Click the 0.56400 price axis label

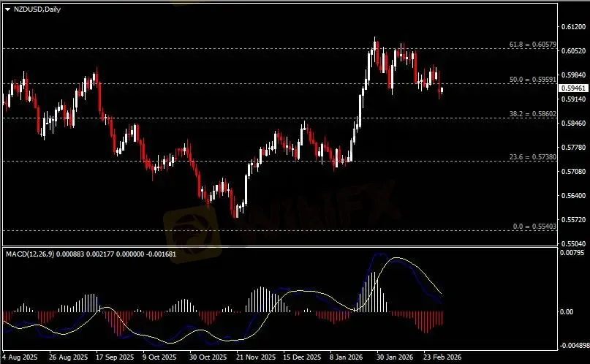click(x=573, y=196)
